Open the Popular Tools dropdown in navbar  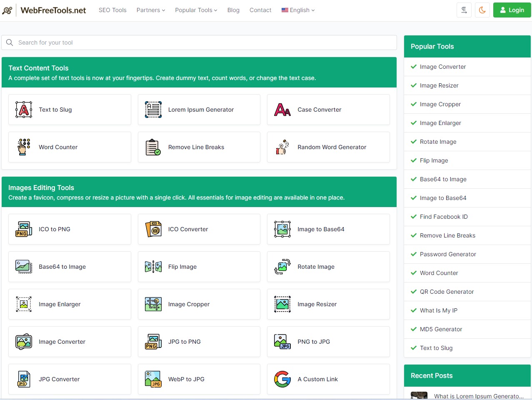click(196, 10)
